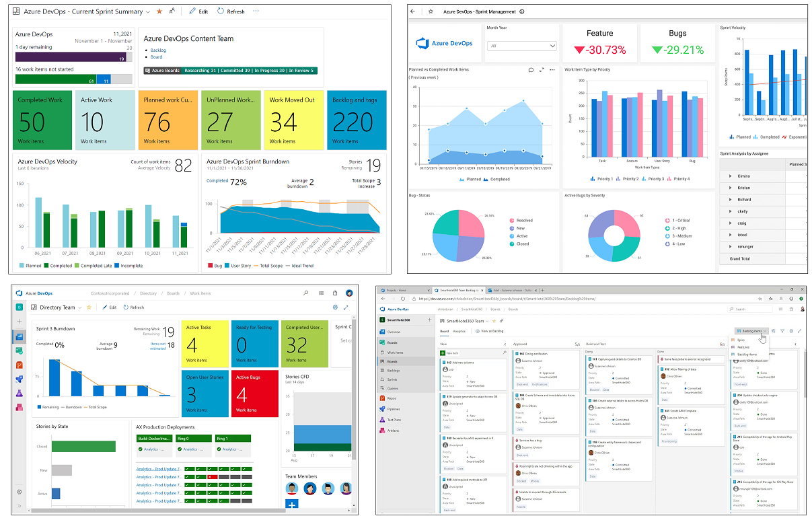This screenshot has width=812, height=516.
Task: Expand the Cimino row in Sprint Analysis
Action: [x=730, y=176]
